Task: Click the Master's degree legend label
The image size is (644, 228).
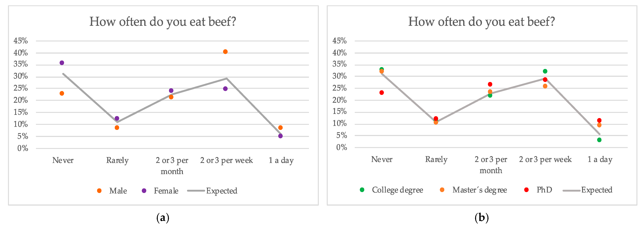Action: (479, 190)
